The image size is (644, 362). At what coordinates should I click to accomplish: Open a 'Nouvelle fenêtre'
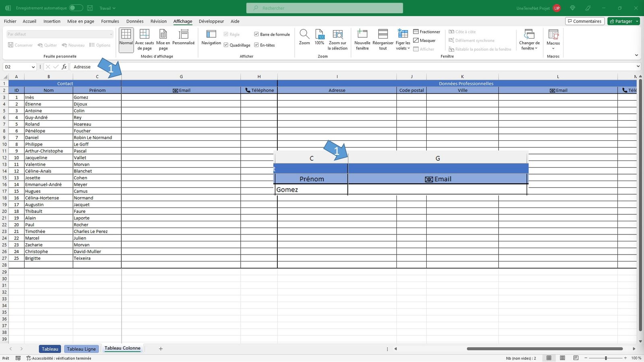(x=362, y=39)
